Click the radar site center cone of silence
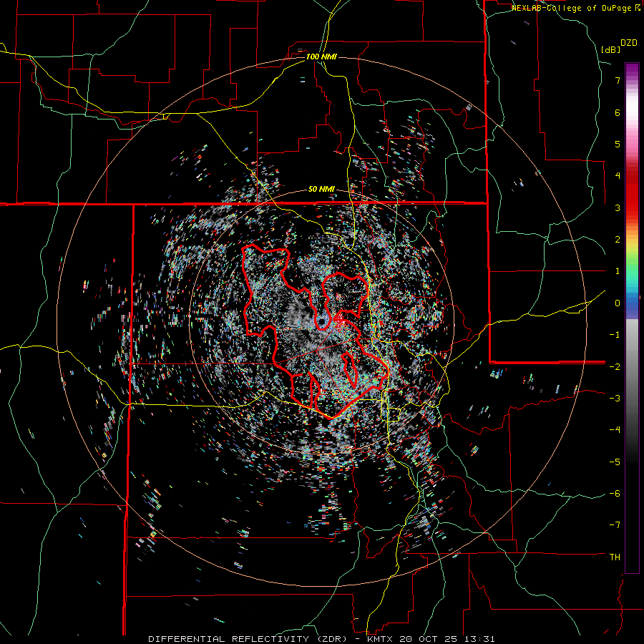 (x=322, y=322)
